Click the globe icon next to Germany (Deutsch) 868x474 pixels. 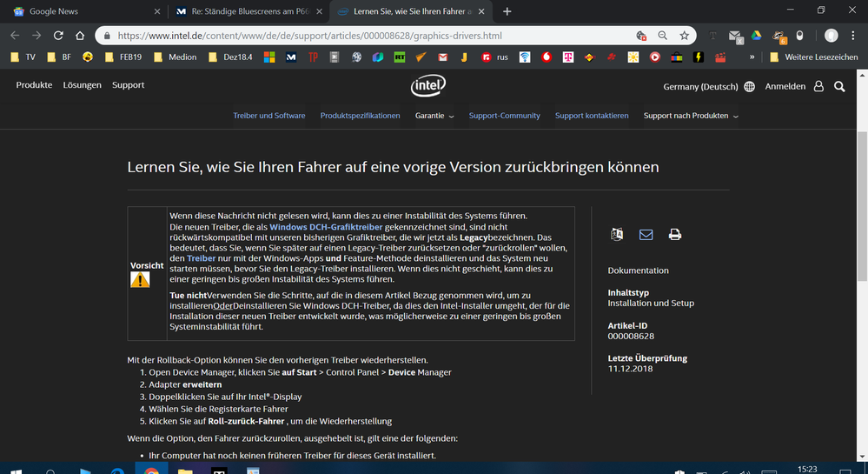749,87
